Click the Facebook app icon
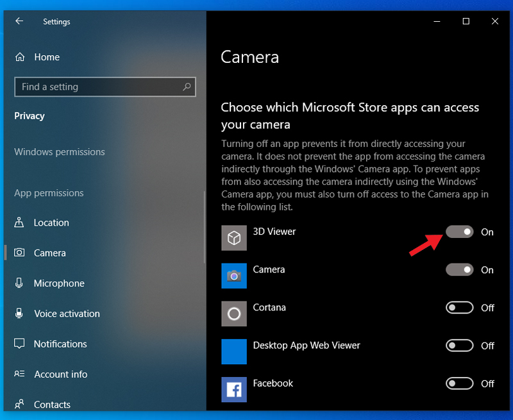The image size is (513, 420). click(x=234, y=389)
